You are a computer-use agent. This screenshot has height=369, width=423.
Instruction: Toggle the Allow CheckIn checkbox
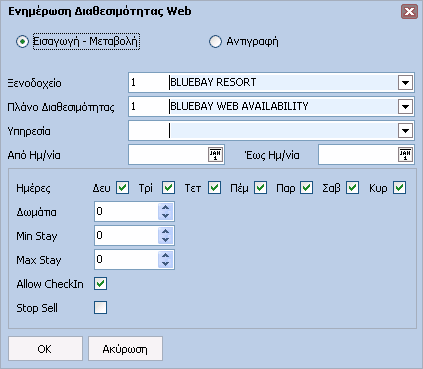100,284
